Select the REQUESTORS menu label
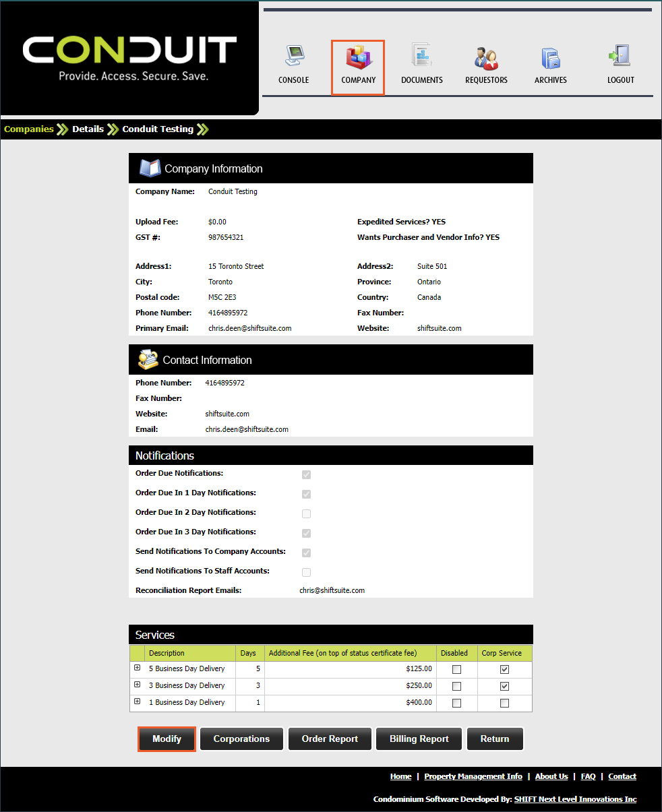 click(x=486, y=80)
